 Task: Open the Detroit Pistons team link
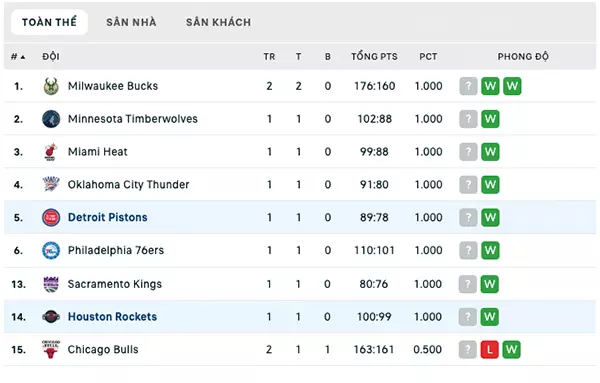point(108,217)
